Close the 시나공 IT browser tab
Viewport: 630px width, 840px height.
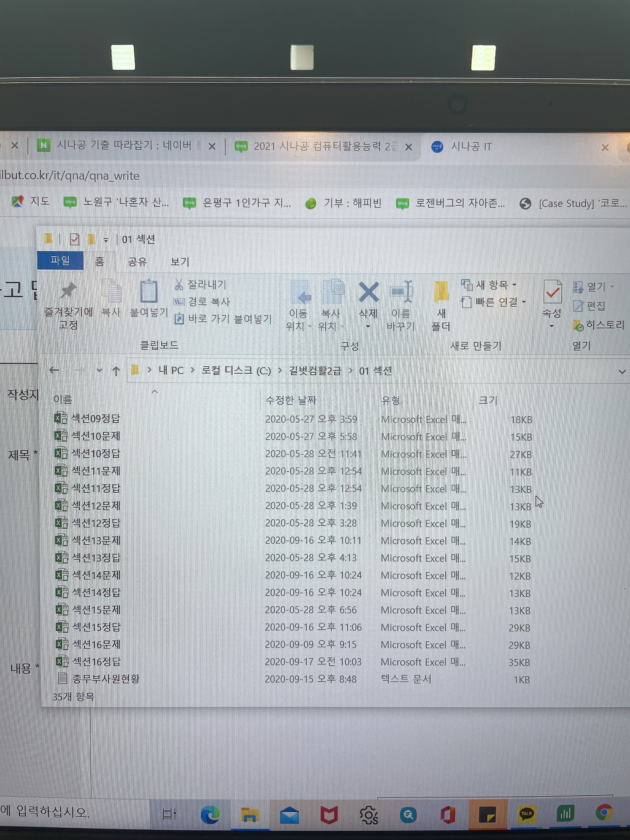pos(605,147)
